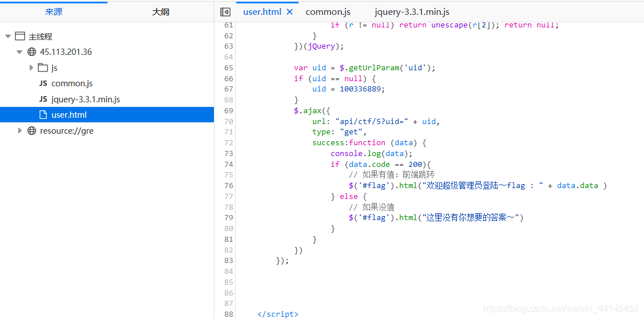Select the 45.113.201.36 tree label
The height and width of the screenshot is (319, 644).
66,52
